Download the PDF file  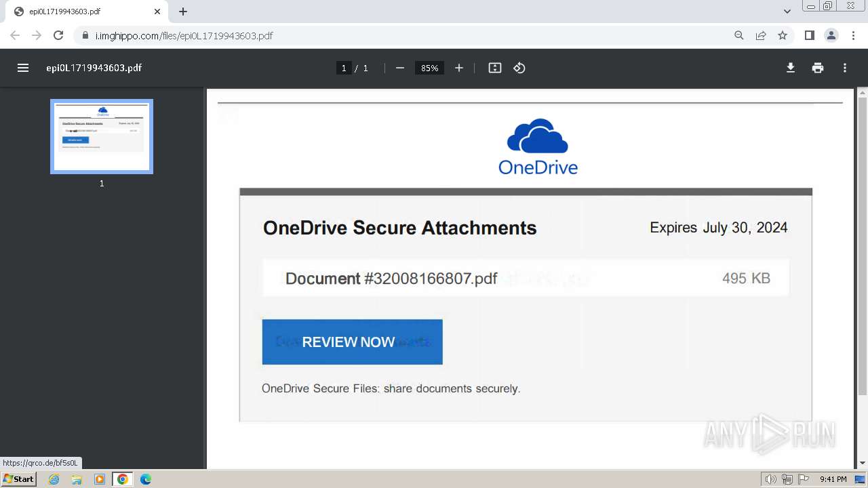tap(791, 68)
